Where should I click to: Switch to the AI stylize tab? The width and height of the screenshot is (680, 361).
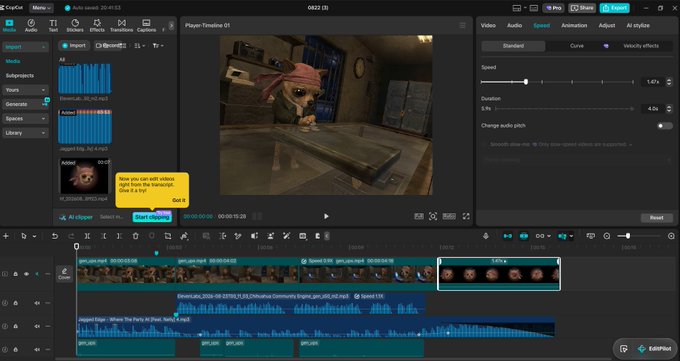638,26
